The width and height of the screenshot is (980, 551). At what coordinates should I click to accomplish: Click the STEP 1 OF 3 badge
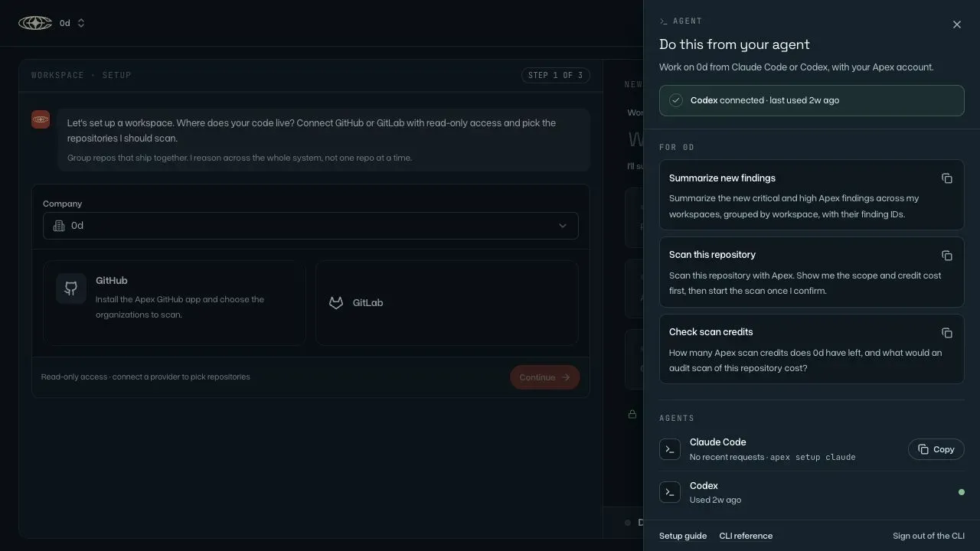(556, 75)
